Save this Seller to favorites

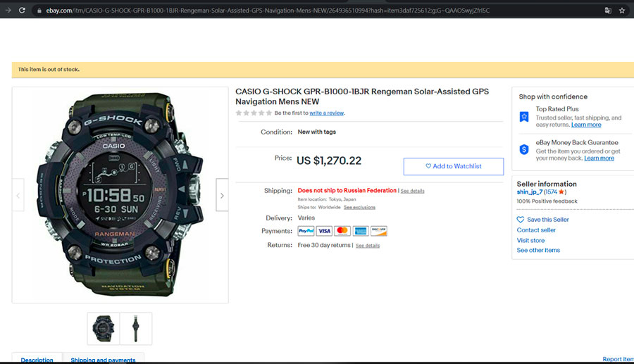[x=547, y=220]
